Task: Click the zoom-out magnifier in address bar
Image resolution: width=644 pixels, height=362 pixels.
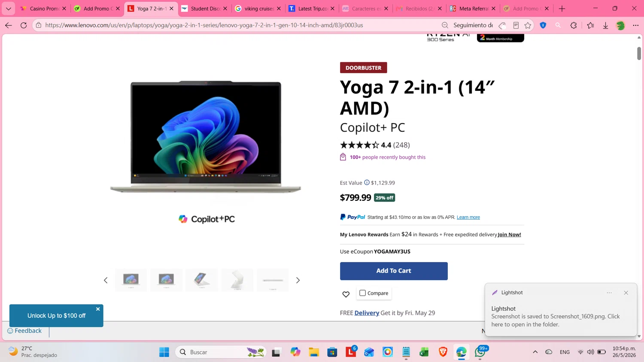Action: coord(445,25)
